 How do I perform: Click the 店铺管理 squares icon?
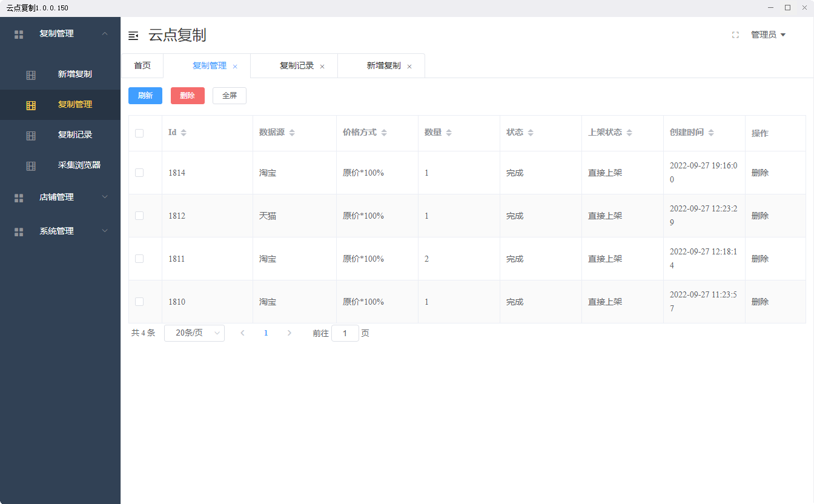(x=19, y=197)
